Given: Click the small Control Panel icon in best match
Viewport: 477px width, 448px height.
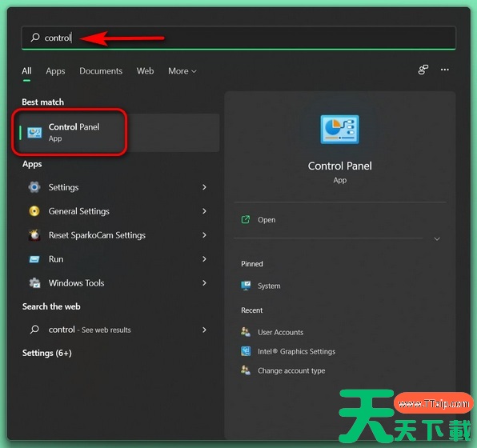Looking at the screenshot, I should 34,133.
